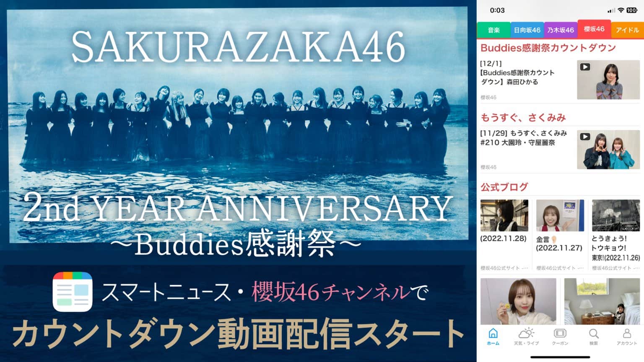Open the もうすぐ、さくみみ section heading

coord(523,118)
